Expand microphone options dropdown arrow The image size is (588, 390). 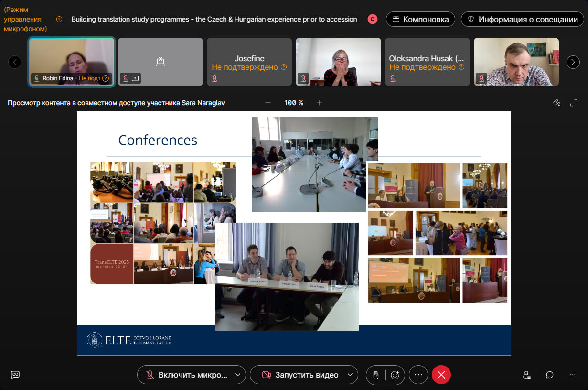tap(238, 375)
